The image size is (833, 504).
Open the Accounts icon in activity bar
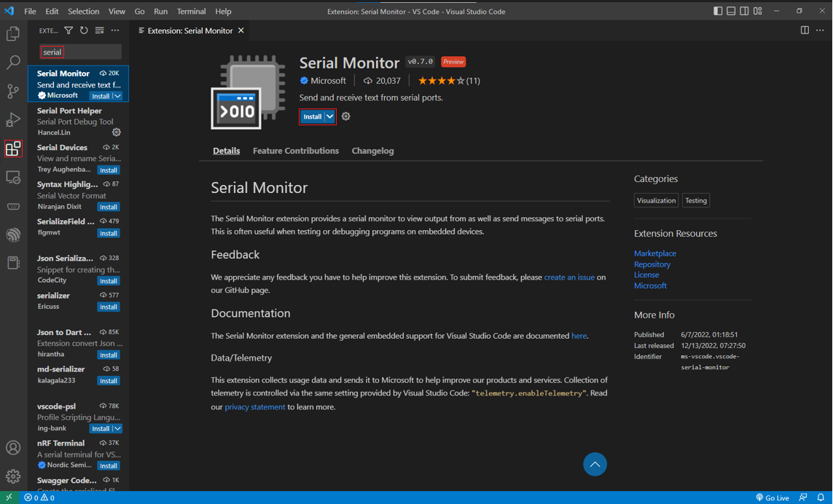[x=12, y=448]
